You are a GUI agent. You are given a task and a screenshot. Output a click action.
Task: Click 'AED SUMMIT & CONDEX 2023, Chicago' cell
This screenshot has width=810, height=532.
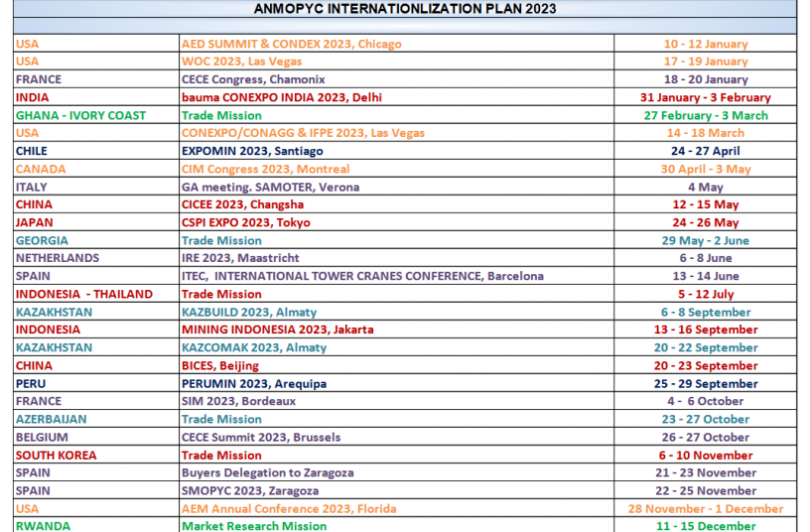click(x=397, y=44)
